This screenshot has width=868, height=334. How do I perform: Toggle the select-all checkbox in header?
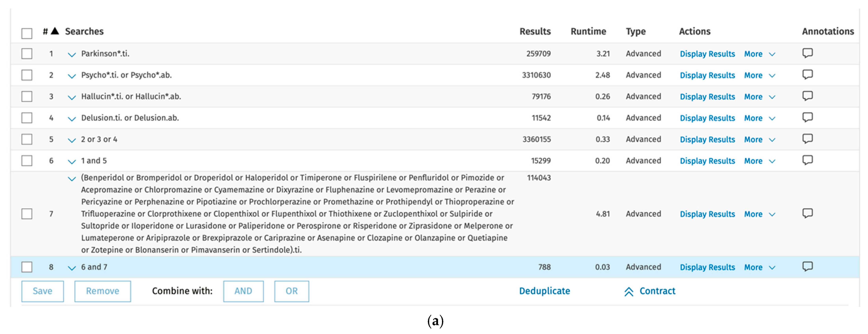click(x=27, y=33)
